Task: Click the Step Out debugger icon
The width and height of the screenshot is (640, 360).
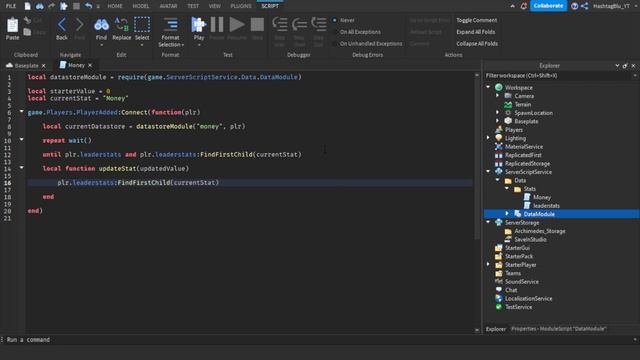Action: point(319,25)
